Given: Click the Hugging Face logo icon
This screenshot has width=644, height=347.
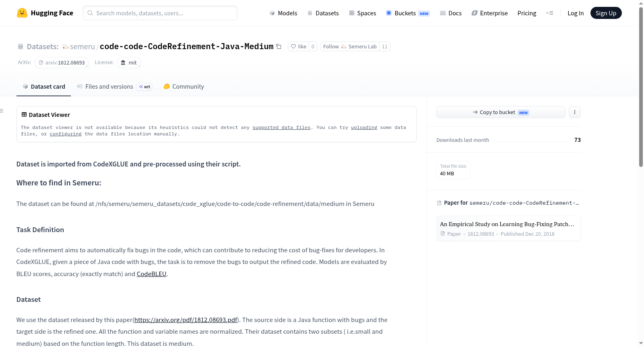Looking at the screenshot, I should pos(22,13).
